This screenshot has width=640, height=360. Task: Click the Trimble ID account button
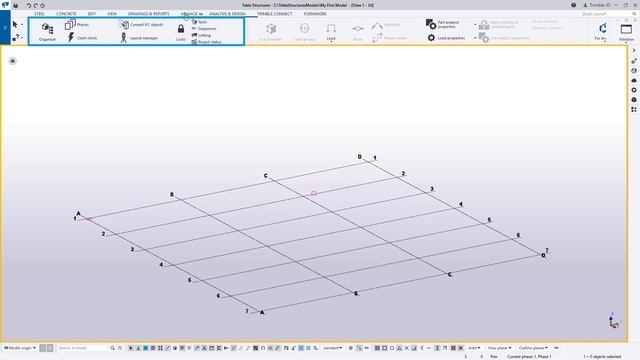pos(597,5)
